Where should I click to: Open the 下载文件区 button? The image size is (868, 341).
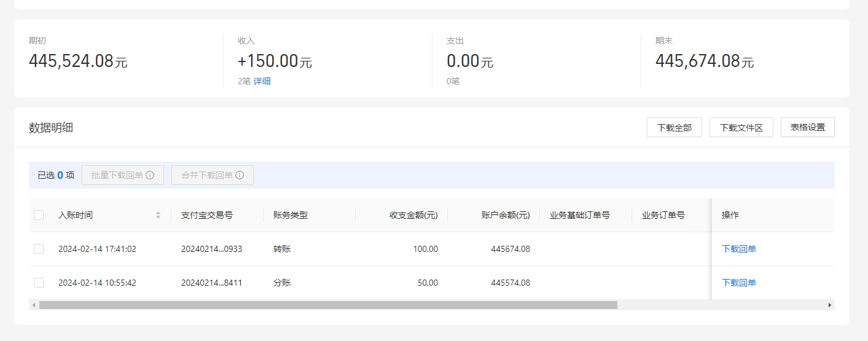point(741,127)
